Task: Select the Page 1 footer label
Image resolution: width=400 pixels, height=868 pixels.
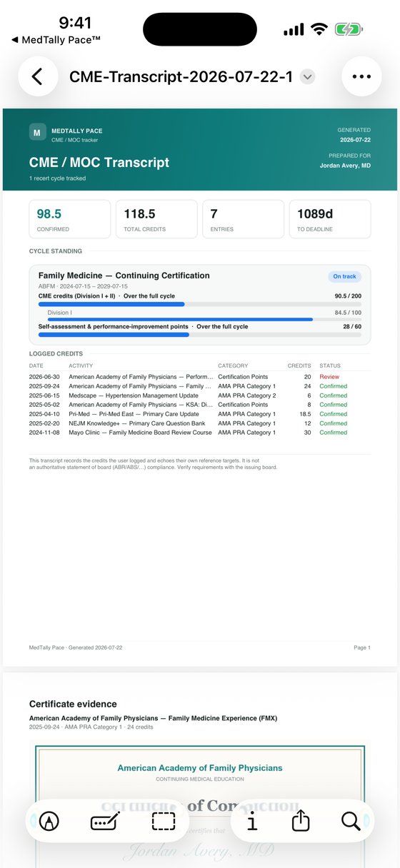Action: click(362, 648)
